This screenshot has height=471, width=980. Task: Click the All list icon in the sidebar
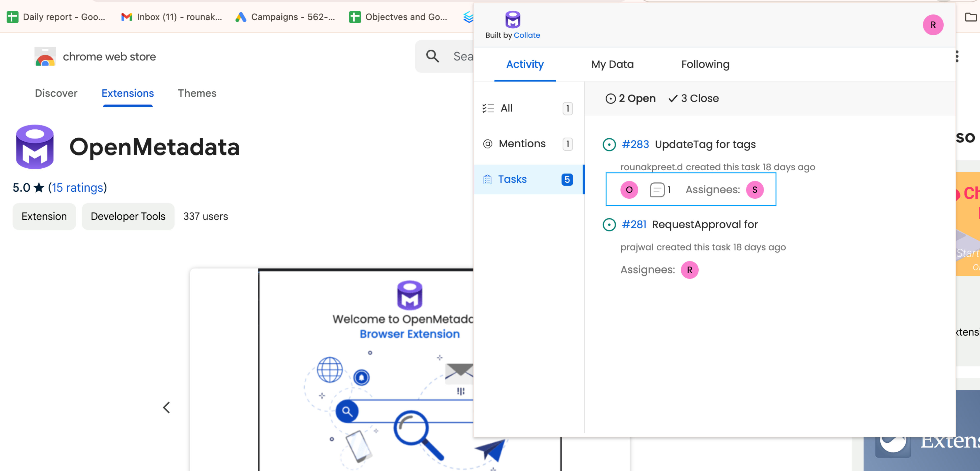[x=488, y=108]
